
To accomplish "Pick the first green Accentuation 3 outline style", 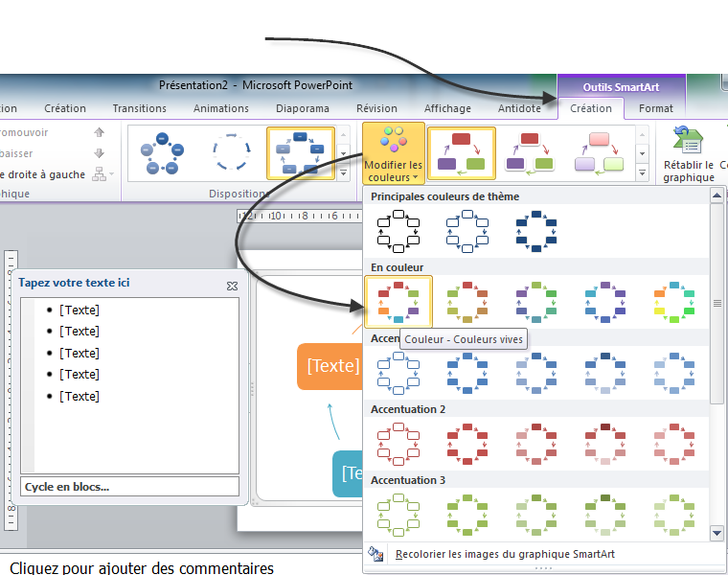I will [398, 515].
